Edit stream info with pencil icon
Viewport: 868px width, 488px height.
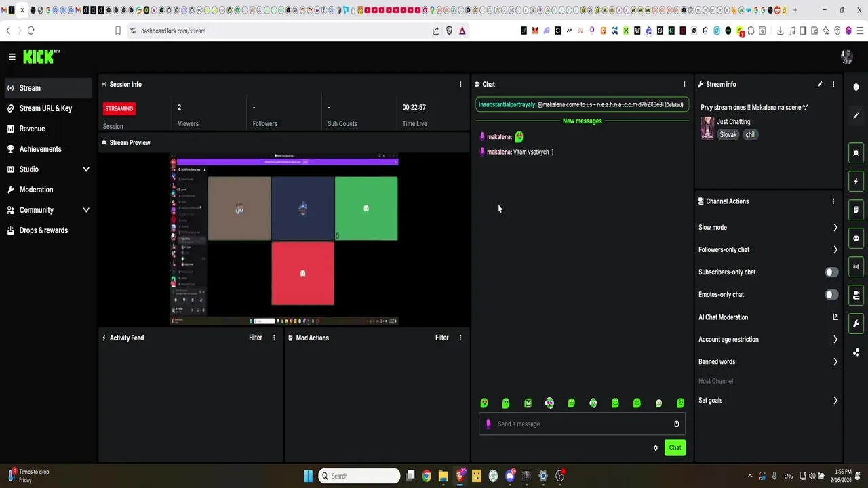(x=820, y=85)
